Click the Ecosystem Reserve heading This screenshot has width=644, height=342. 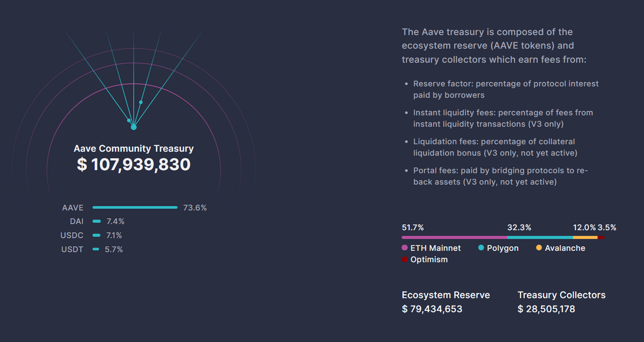coord(446,295)
